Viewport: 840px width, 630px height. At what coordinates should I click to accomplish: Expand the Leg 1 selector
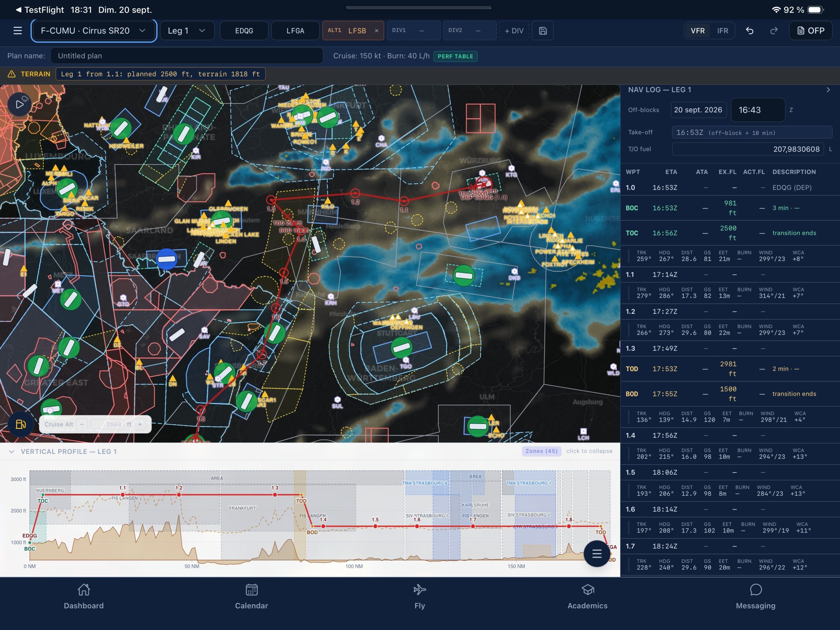[x=187, y=31]
